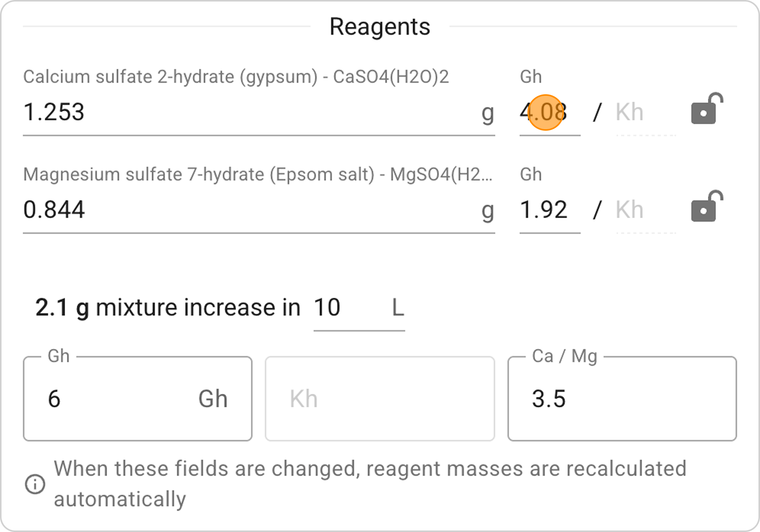The width and height of the screenshot is (760, 532).
Task: Click the Calcium sulfate 2-hydrate (gypsum) label
Action: click(x=236, y=77)
